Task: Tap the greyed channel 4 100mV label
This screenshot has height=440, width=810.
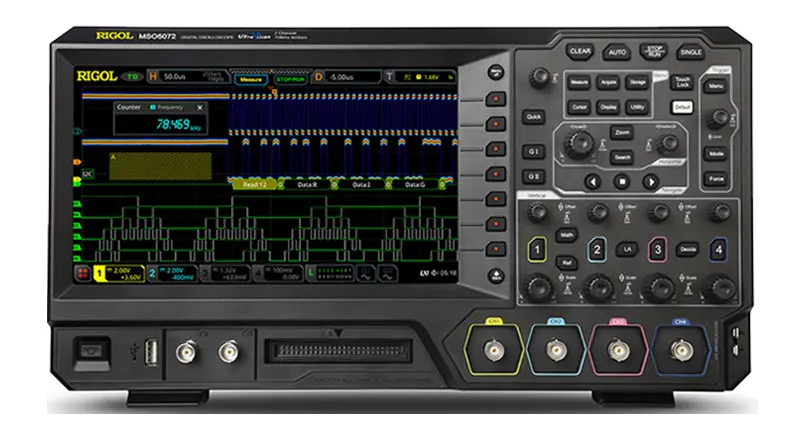Action: click(x=278, y=273)
